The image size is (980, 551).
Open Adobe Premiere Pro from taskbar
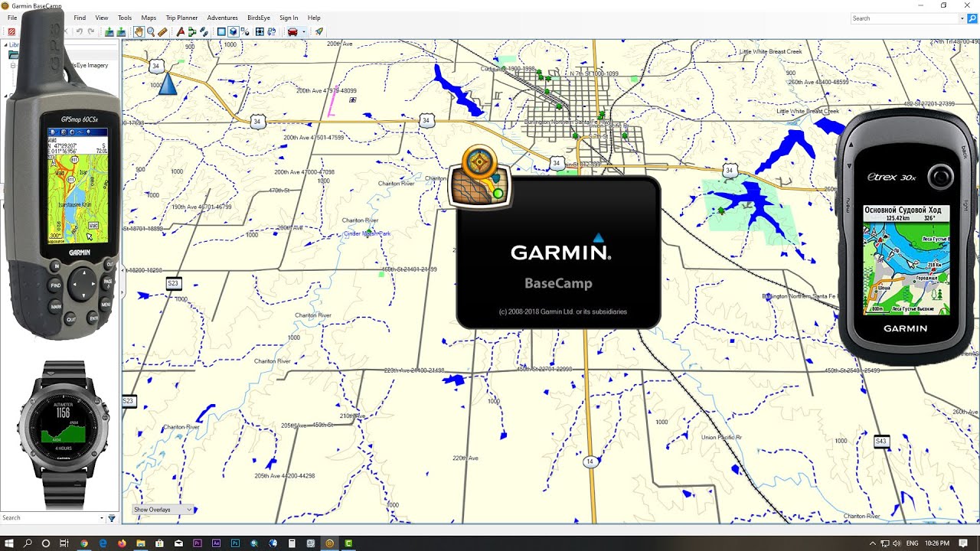198,543
